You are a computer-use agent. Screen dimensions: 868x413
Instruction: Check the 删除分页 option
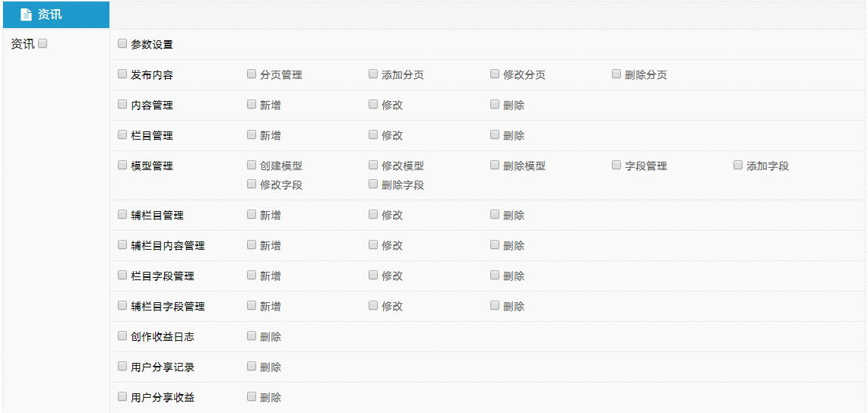(616, 74)
